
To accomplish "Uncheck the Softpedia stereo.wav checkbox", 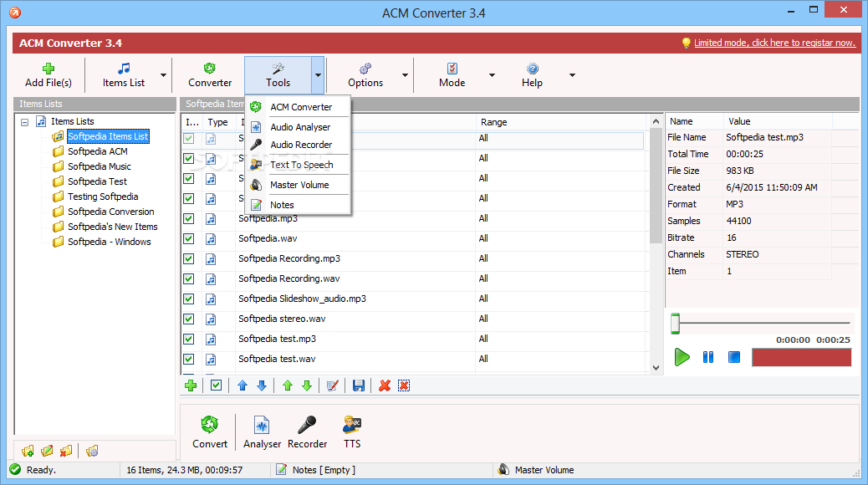I will [189, 319].
